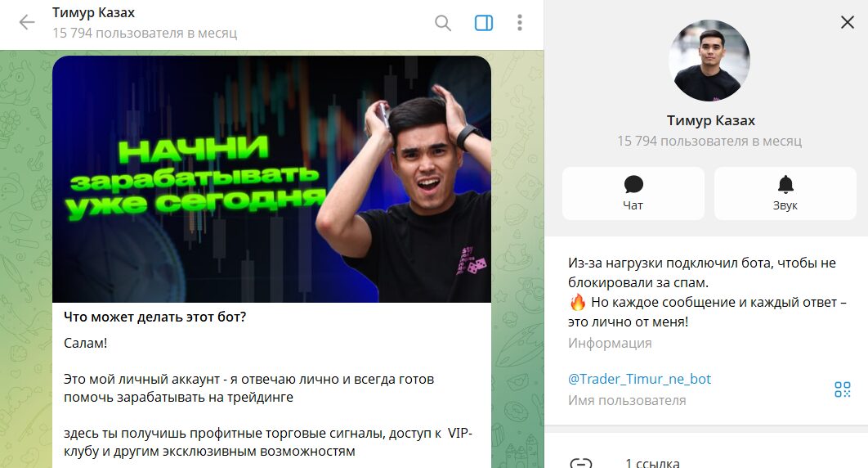Click the link icon near 1 ссылка

[580, 463]
